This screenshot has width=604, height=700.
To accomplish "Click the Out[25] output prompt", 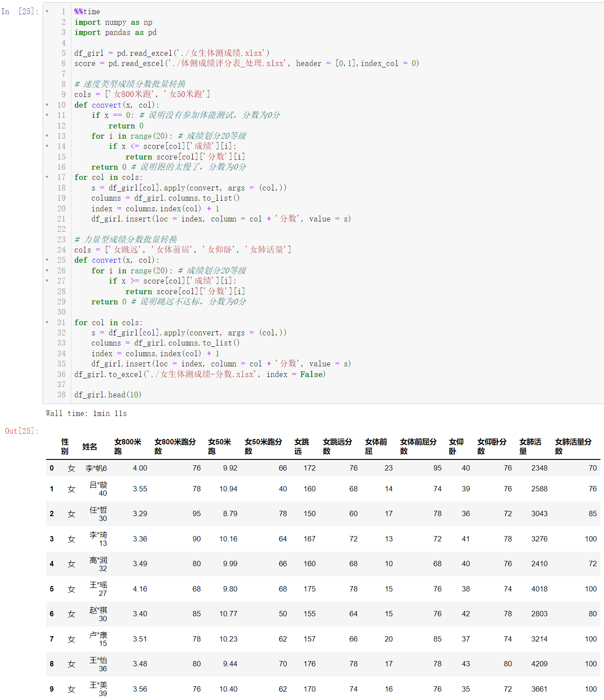I will 22,431.
